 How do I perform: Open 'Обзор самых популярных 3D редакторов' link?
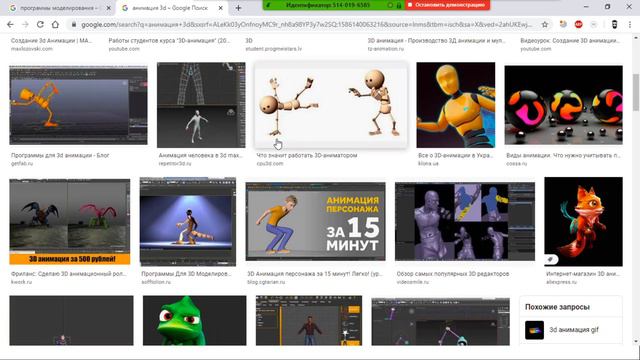(x=453, y=274)
